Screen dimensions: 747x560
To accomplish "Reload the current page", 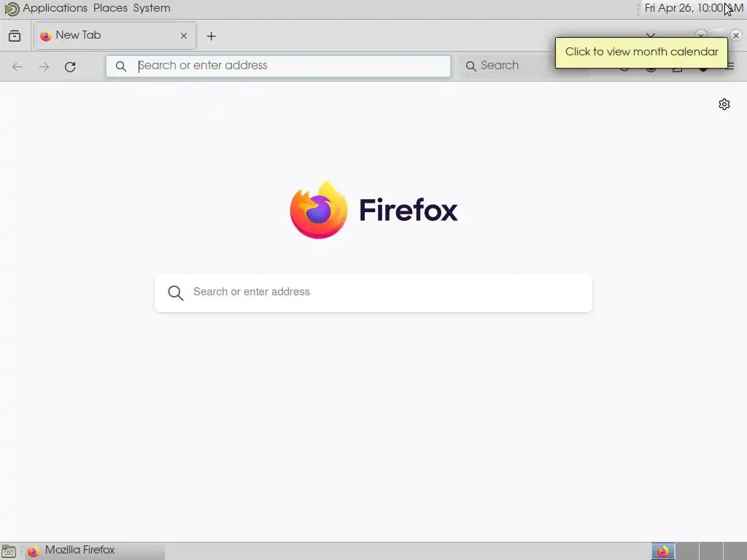I will [x=70, y=66].
